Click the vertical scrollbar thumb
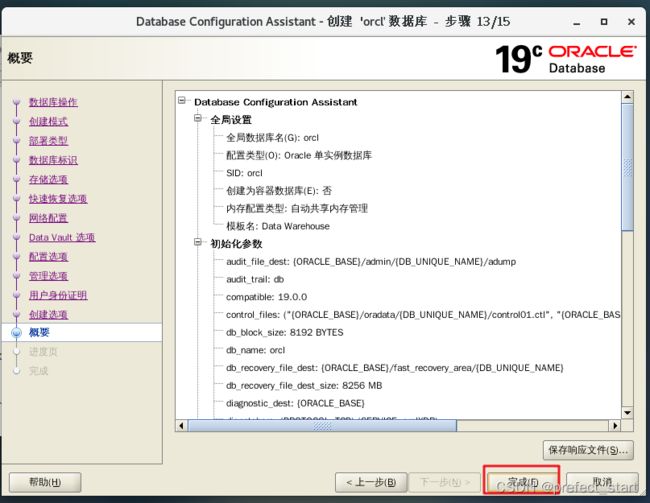The width and height of the screenshot is (650, 503). 627,168
